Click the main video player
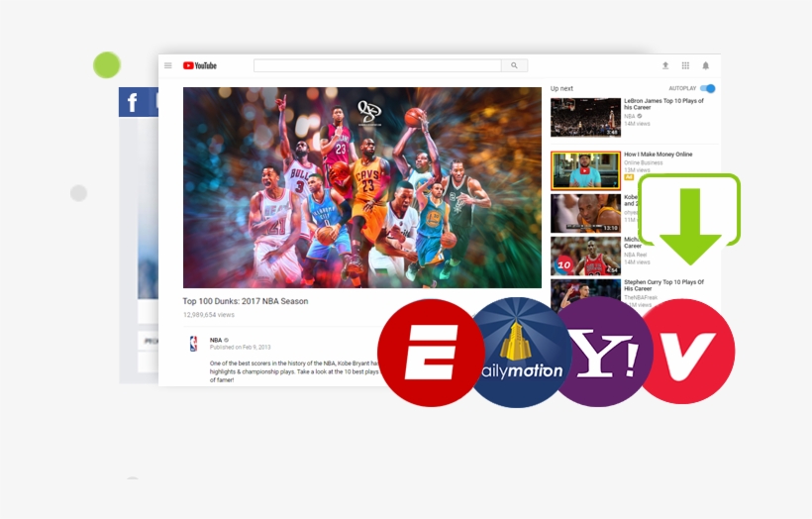812x519 pixels. [362, 187]
